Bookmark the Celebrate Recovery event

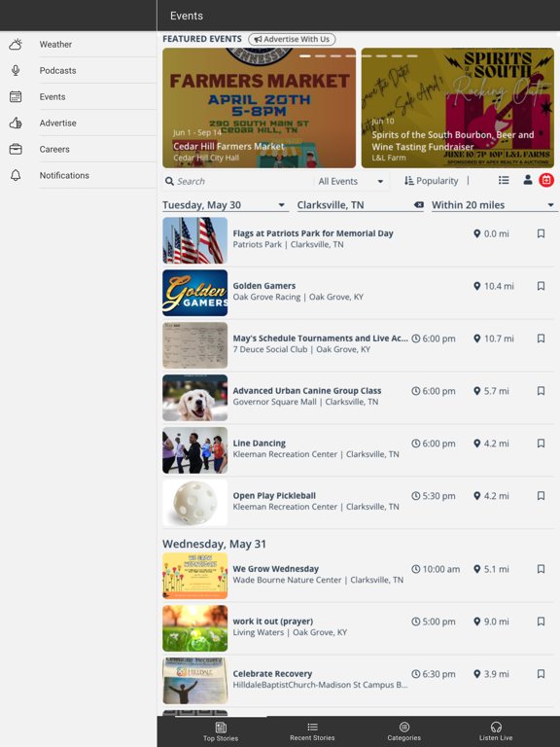(541, 674)
